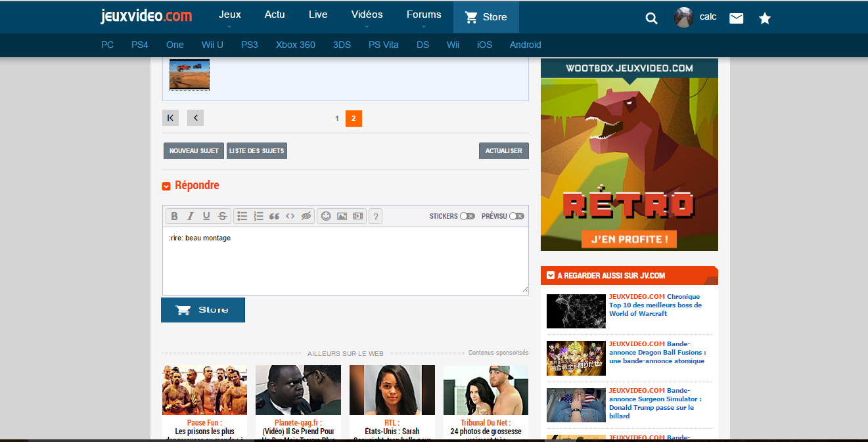The height and width of the screenshot is (442, 868).
Task: Select the iOS platform tab
Action: [x=484, y=45]
